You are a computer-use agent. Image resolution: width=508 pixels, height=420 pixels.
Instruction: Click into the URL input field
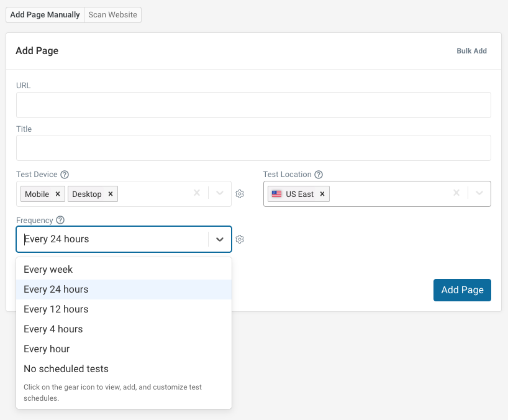tap(253, 105)
